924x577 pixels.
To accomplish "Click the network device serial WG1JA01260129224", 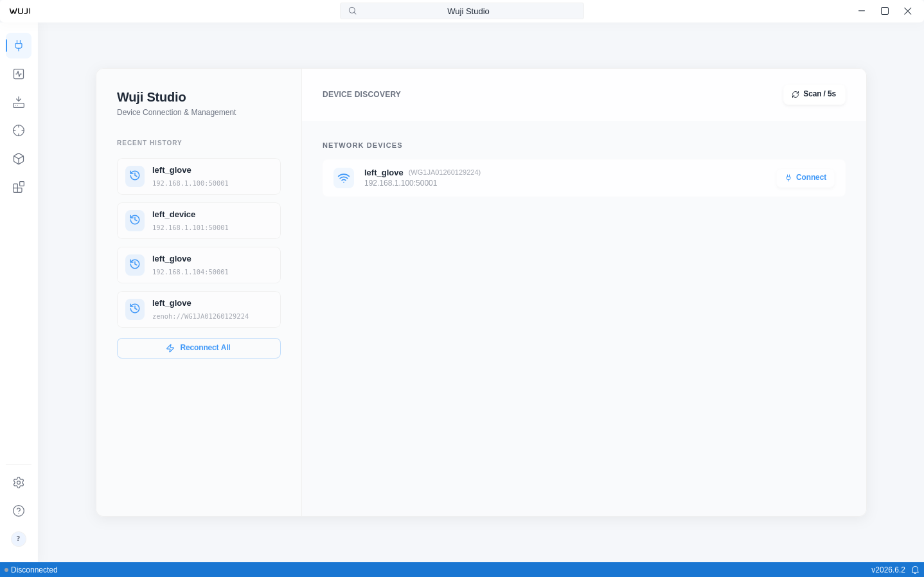I will [x=445, y=172].
